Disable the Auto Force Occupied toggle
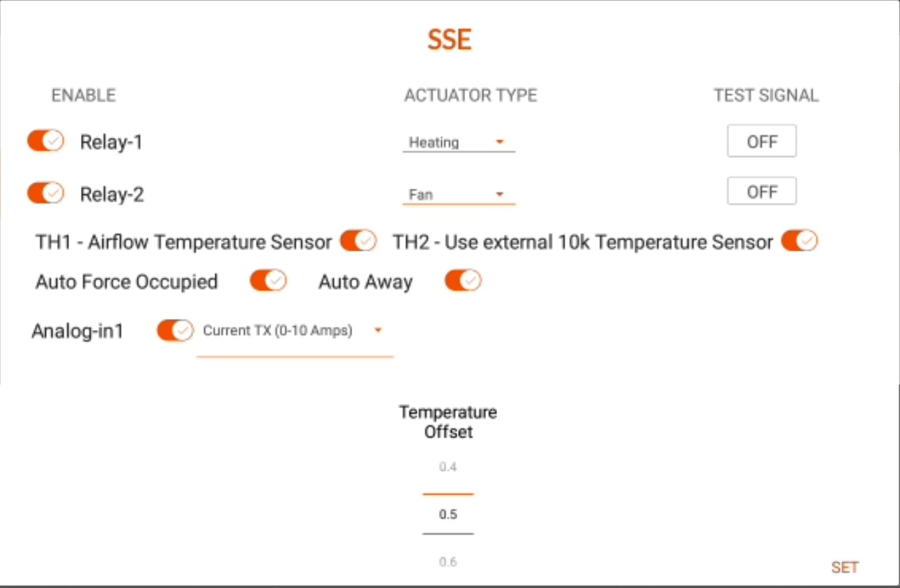900x588 pixels. point(268,281)
